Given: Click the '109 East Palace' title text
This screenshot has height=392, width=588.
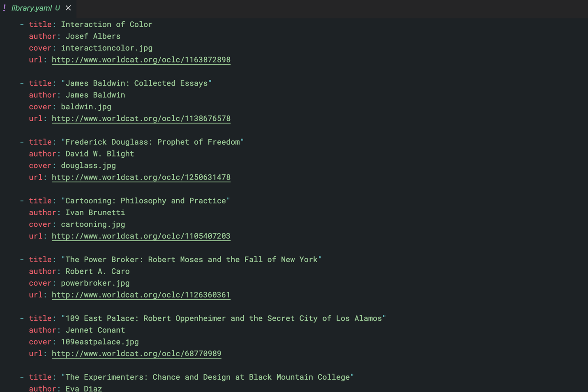Looking at the screenshot, I should [x=224, y=318].
